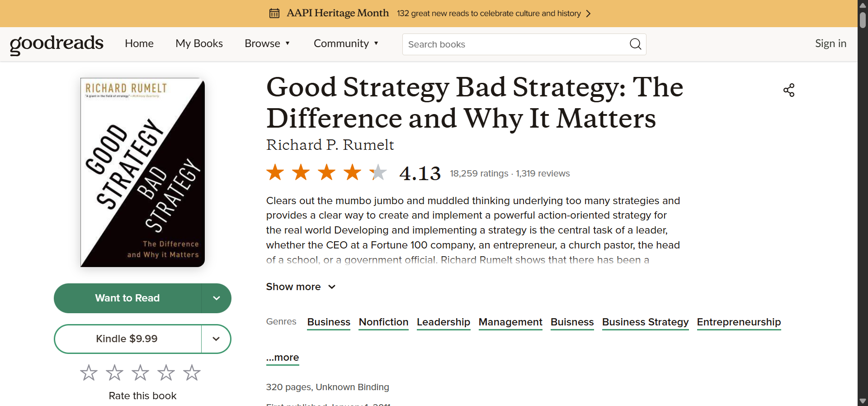Rate this book one star
The width and height of the screenshot is (868, 406).
coord(89,373)
